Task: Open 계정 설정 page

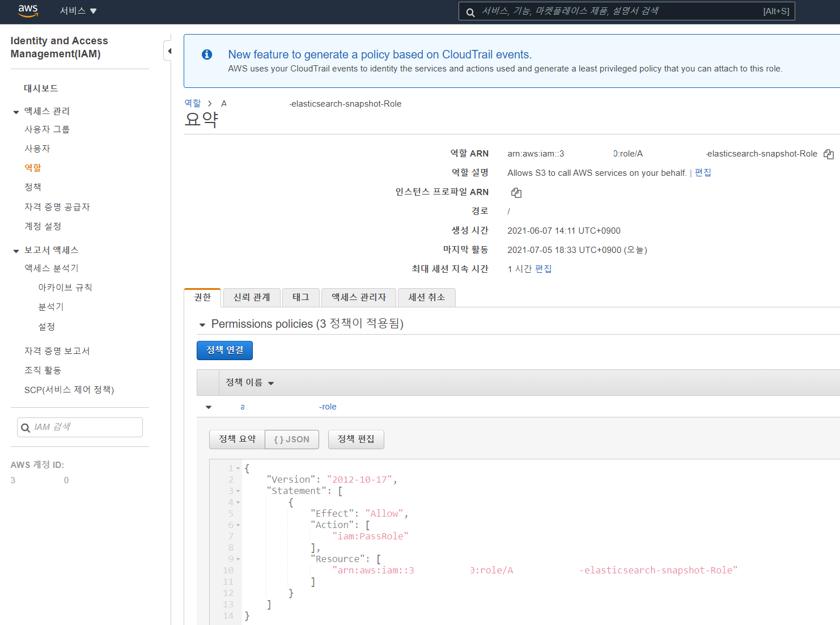Action: [x=43, y=226]
